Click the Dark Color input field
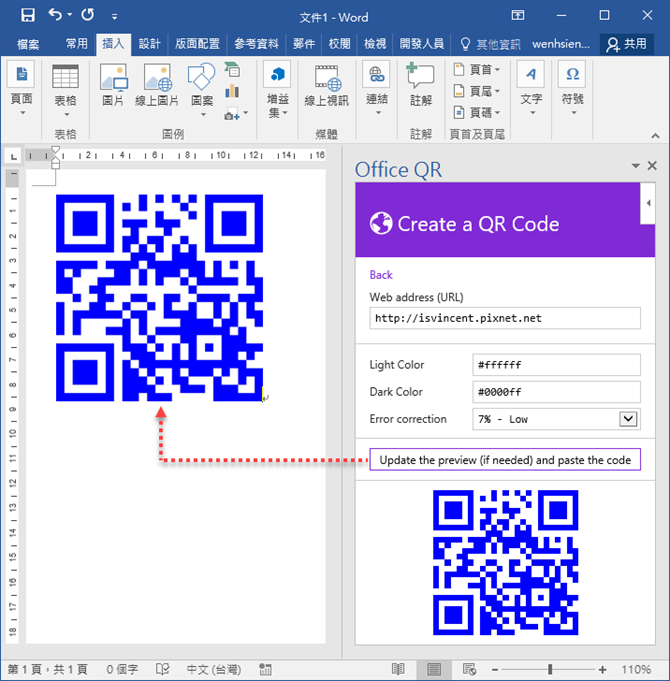The width and height of the screenshot is (670, 681). 556,392
